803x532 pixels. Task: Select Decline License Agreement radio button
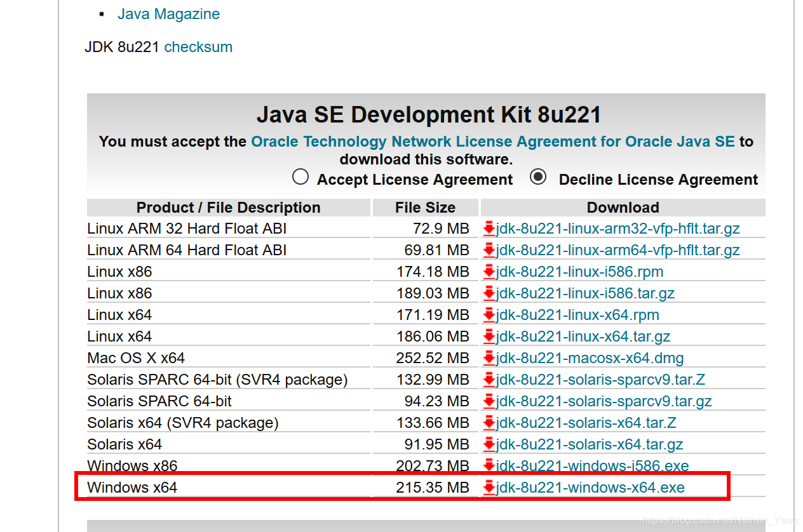pyautogui.click(x=538, y=177)
